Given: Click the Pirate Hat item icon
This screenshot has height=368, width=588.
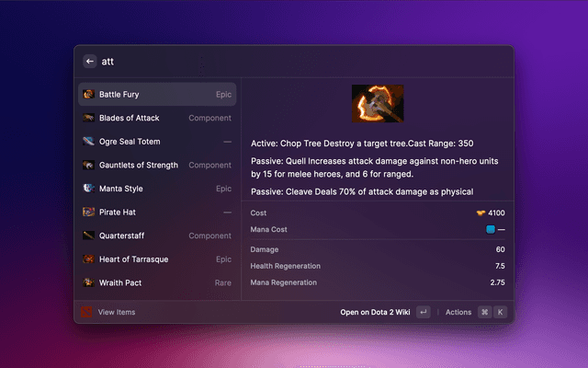Looking at the screenshot, I should (x=88, y=212).
